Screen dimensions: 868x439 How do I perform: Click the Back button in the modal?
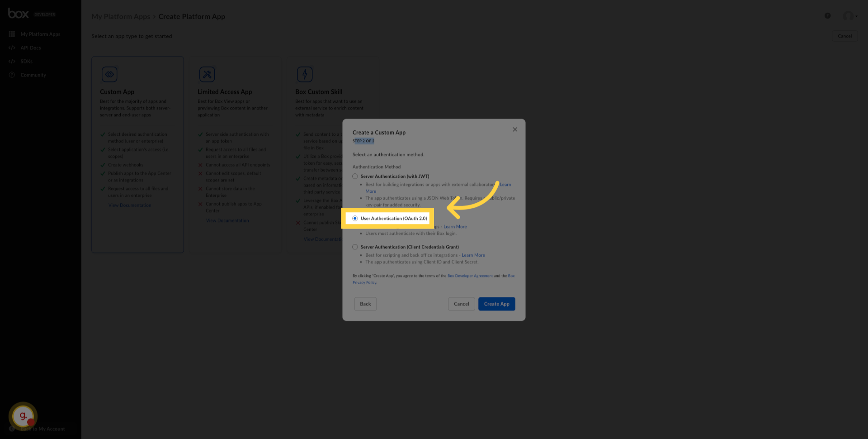pos(365,304)
